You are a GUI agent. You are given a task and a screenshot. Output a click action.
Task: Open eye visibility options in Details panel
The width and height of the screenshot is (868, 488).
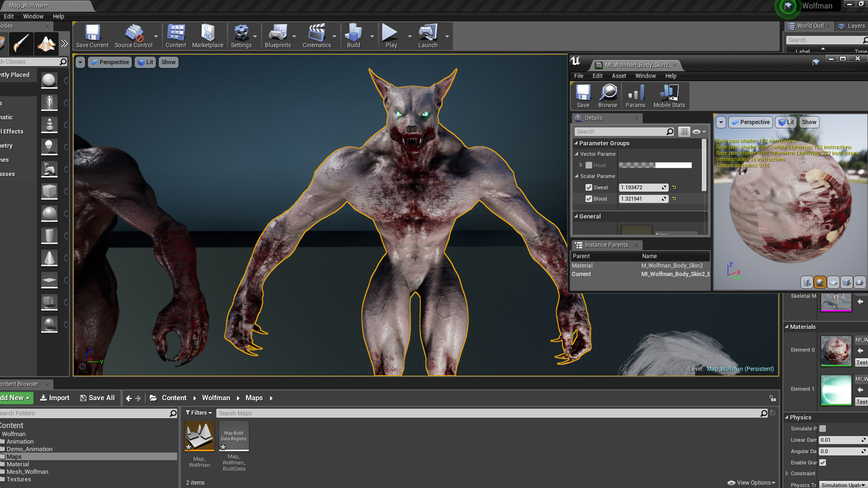[699, 132]
